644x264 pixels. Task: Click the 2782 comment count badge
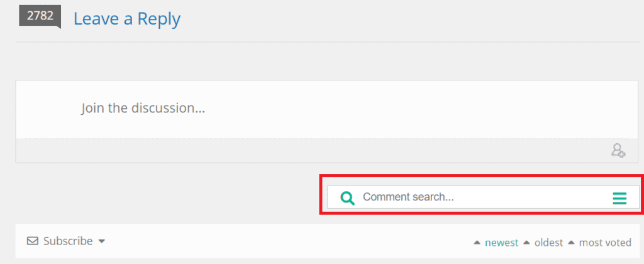(x=40, y=16)
